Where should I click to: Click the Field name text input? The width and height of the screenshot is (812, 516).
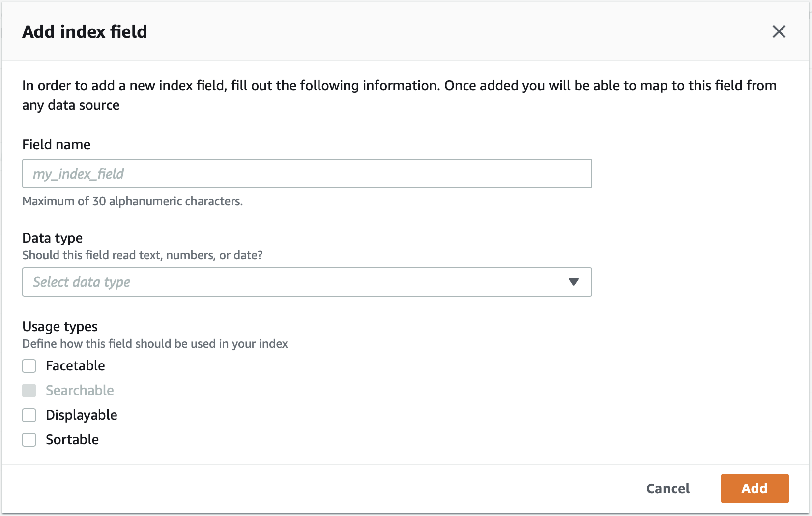[x=307, y=174]
